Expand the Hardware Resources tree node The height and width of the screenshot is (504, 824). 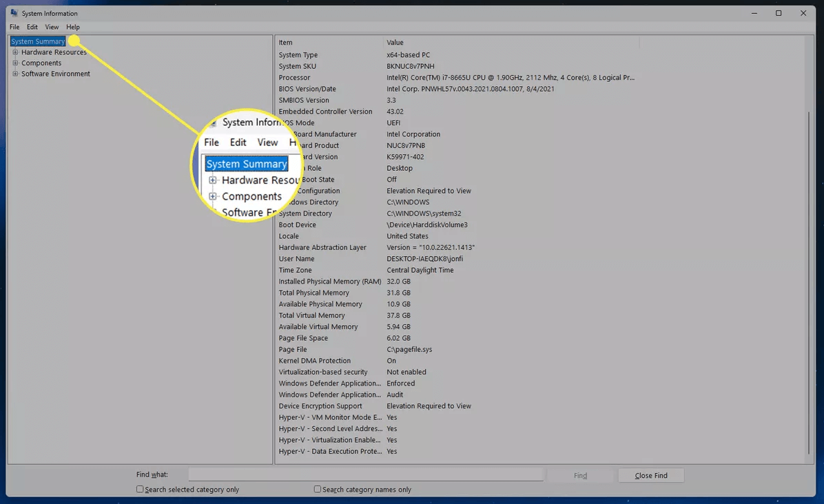[15, 52]
